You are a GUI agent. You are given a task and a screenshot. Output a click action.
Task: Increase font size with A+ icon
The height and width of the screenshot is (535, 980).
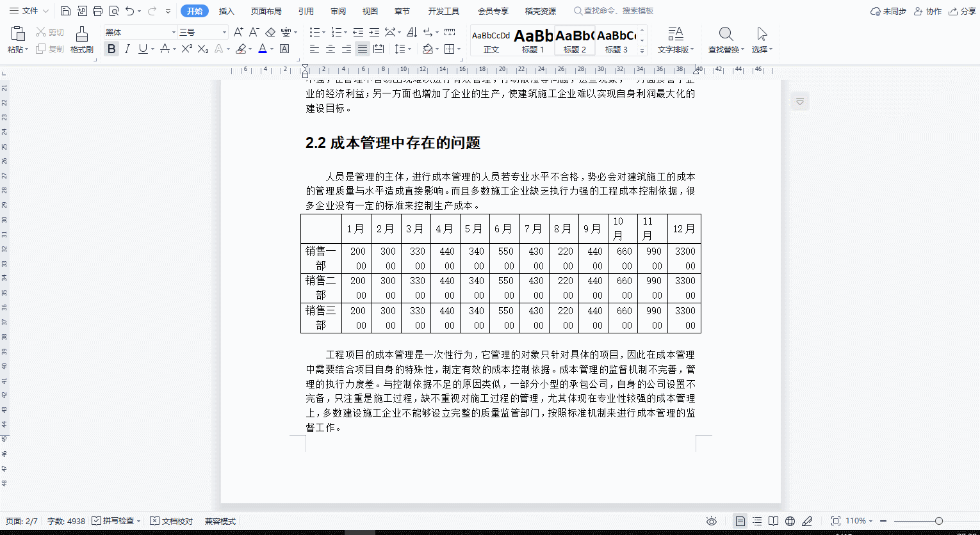click(238, 32)
